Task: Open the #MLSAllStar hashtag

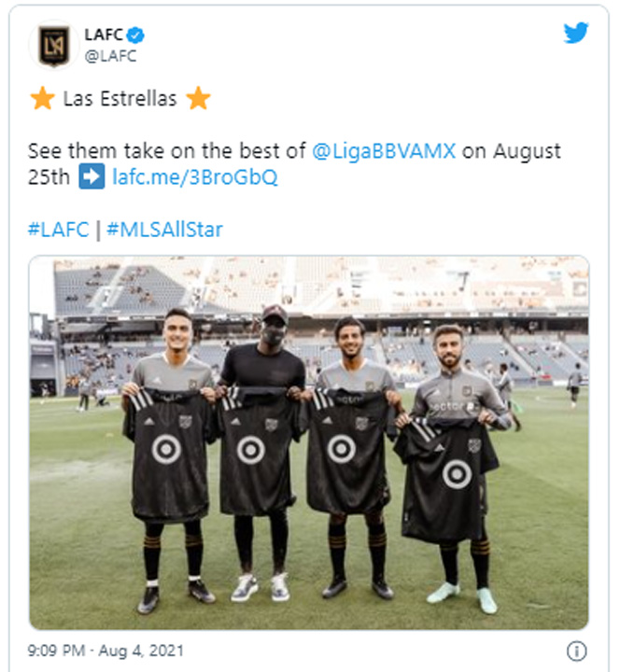Action: click(x=165, y=230)
